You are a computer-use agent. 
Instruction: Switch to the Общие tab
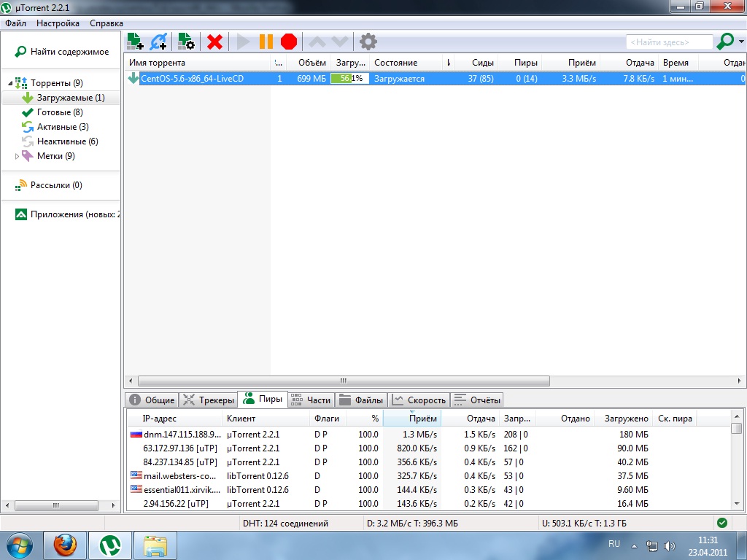(152, 400)
